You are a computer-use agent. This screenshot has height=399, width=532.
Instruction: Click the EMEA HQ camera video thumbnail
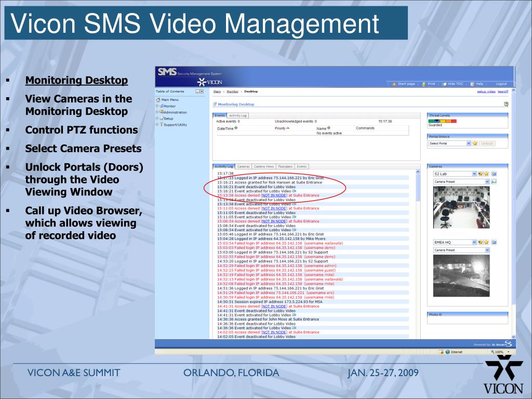click(461, 276)
